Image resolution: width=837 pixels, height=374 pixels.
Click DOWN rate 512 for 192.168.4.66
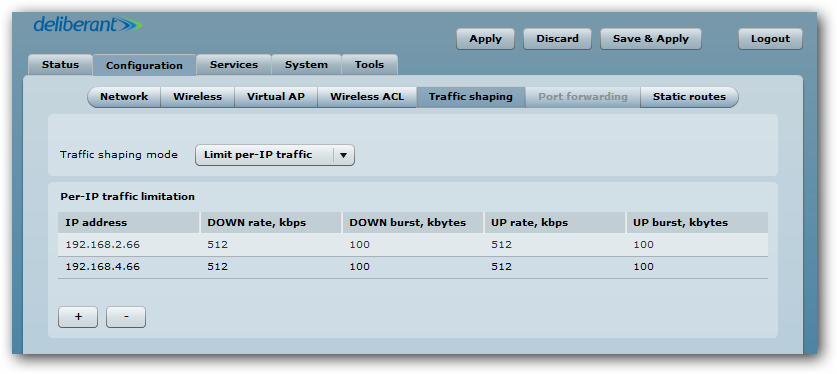(271, 267)
